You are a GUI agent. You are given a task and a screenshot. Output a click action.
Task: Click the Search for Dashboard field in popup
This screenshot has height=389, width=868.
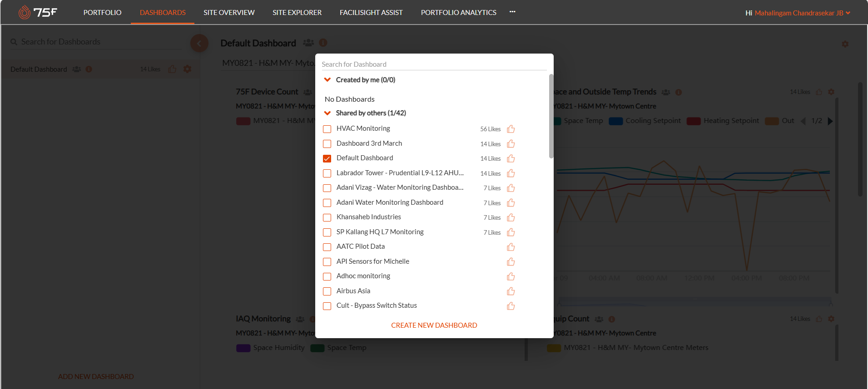[x=434, y=64]
